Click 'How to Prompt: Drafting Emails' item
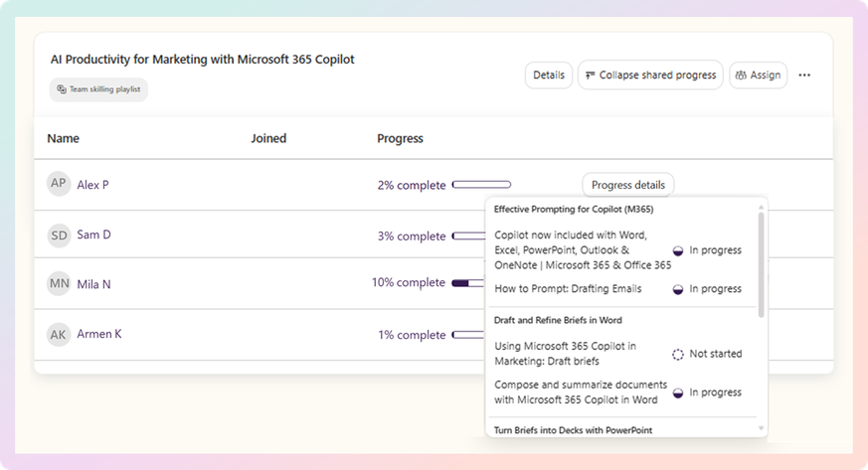Image resolution: width=868 pixels, height=470 pixels. (568, 289)
